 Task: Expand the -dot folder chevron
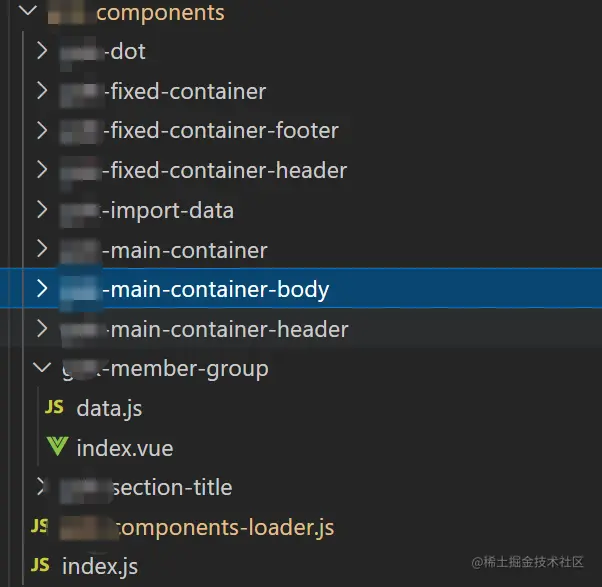pyautogui.click(x=41, y=51)
